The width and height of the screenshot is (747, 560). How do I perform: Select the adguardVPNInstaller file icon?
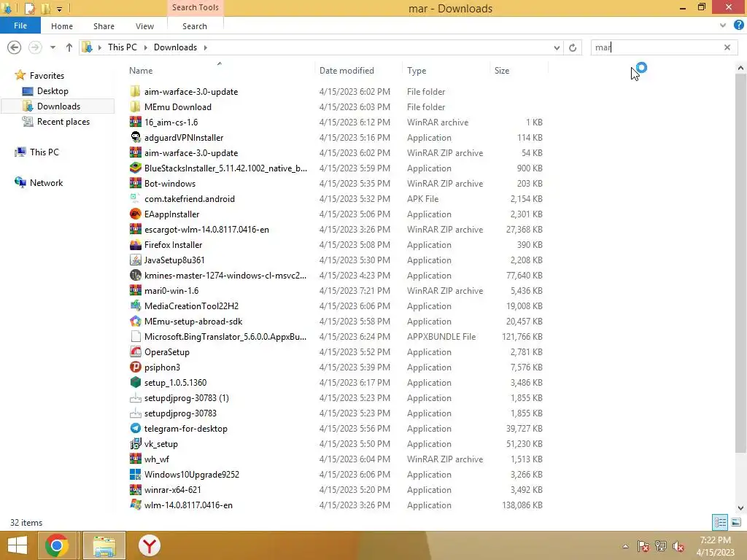[x=135, y=137]
